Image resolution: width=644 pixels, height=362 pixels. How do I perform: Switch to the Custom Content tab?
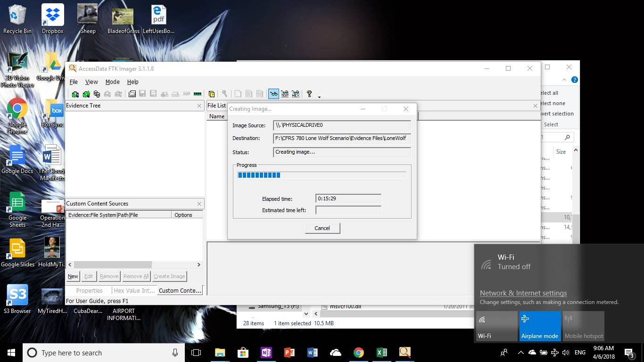(180, 290)
